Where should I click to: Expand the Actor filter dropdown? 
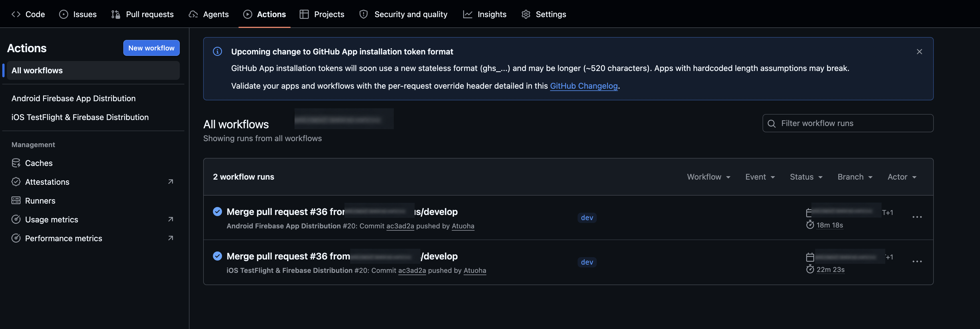coord(902,177)
